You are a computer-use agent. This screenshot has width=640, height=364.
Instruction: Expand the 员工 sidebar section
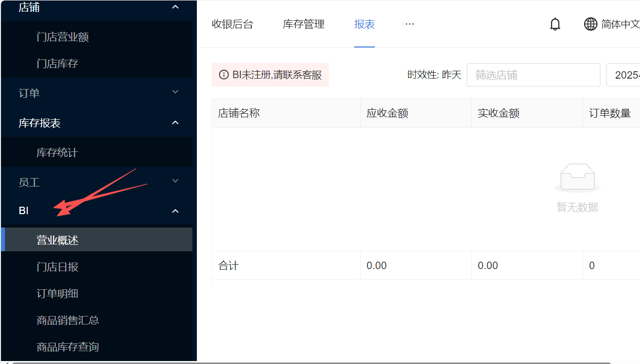pos(175,182)
